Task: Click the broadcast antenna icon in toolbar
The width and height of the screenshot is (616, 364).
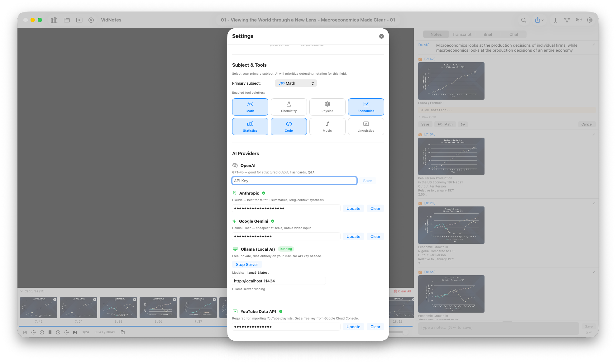Action: tap(579, 20)
